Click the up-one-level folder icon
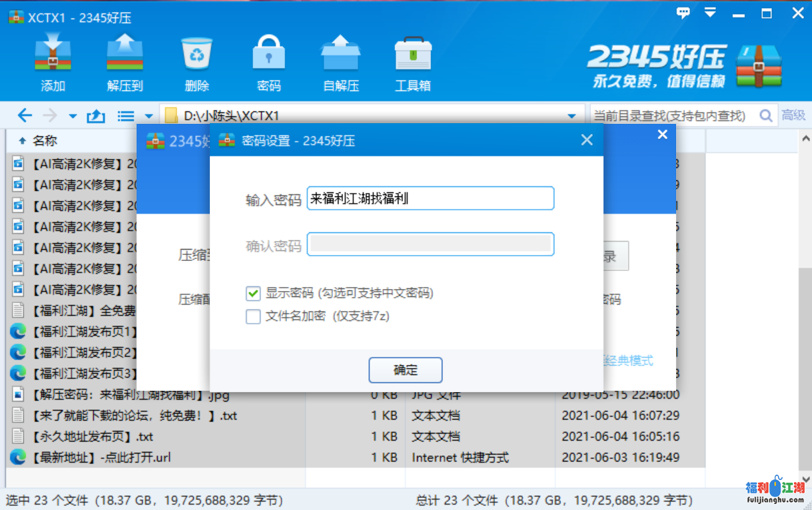Image resolution: width=812 pixels, height=510 pixels. [x=96, y=116]
